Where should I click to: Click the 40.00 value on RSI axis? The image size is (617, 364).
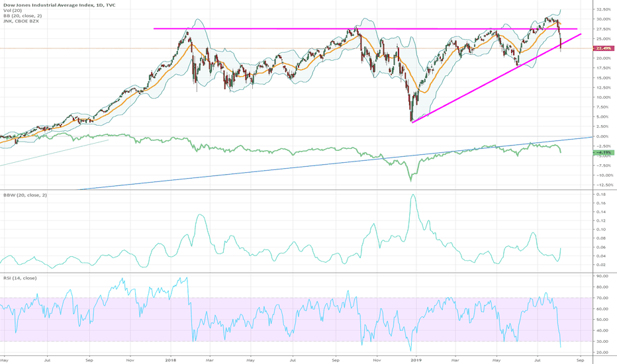pyautogui.click(x=602, y=330)
